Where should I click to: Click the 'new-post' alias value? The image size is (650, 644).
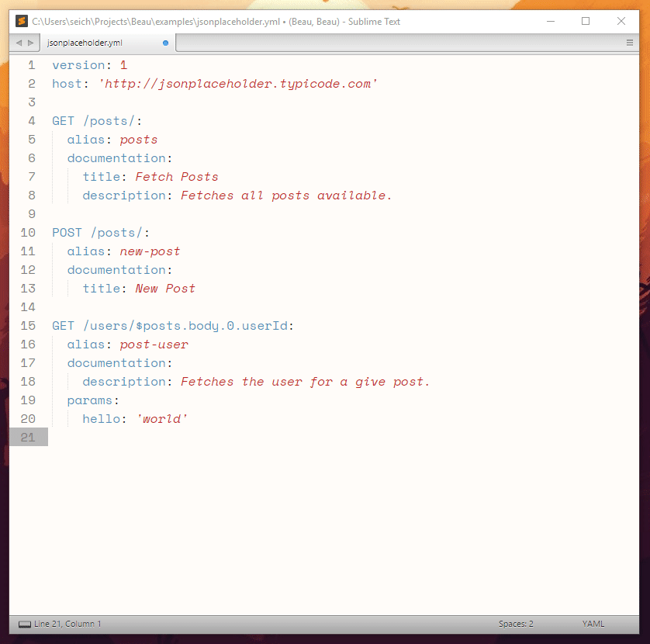point(150,251)
